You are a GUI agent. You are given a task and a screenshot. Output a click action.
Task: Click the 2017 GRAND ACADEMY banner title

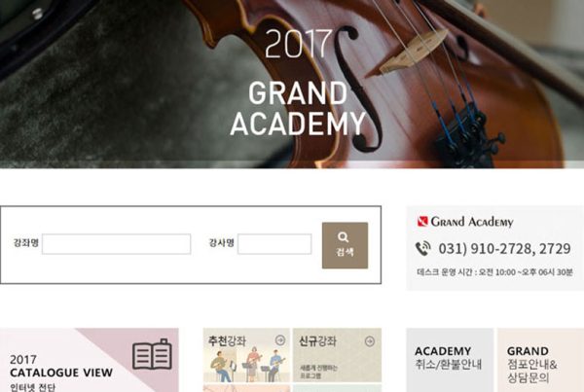[298, 83]
